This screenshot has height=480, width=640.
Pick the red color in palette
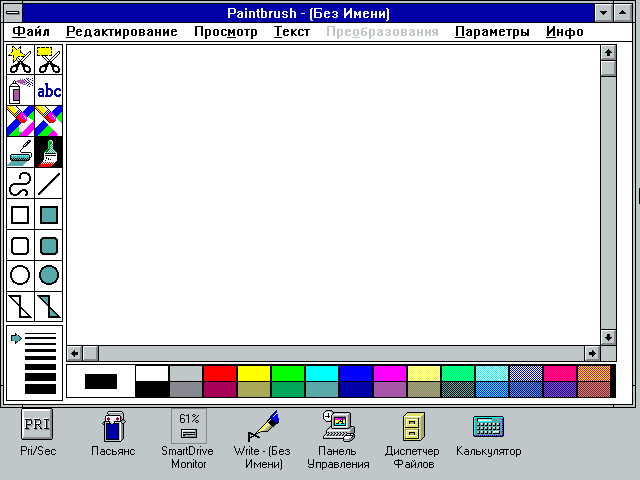[219, 373]
